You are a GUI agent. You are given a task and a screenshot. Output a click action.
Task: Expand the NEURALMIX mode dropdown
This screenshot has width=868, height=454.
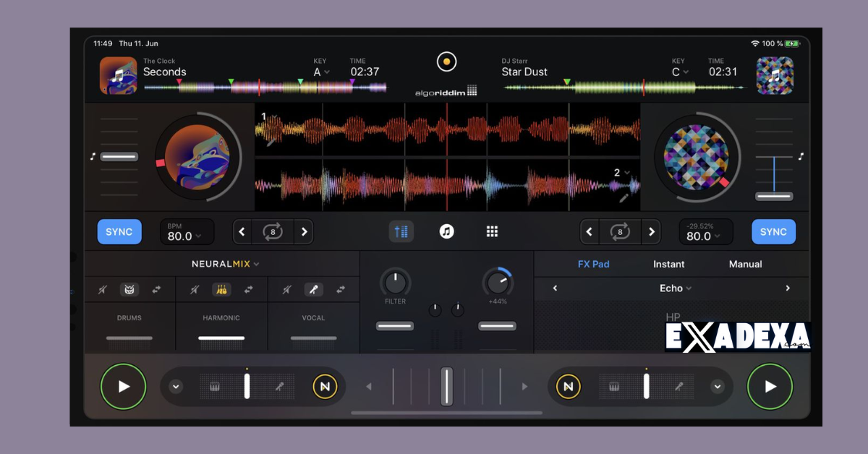click(225, 264)
